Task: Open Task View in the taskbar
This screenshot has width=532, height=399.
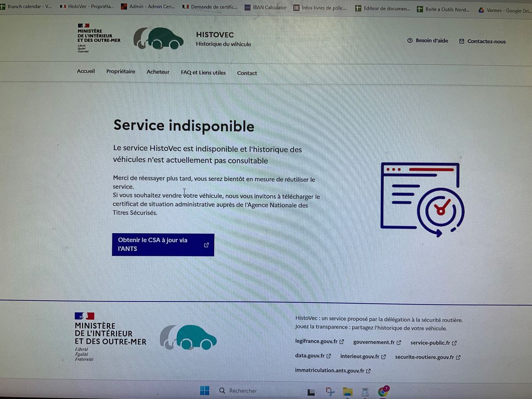Action: tap(311, 392)
